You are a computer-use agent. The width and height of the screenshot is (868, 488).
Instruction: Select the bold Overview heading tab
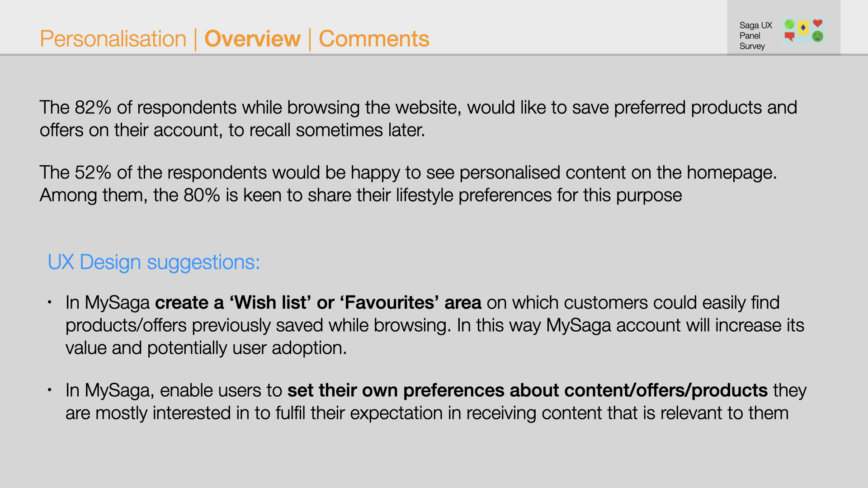click(252, 39)
